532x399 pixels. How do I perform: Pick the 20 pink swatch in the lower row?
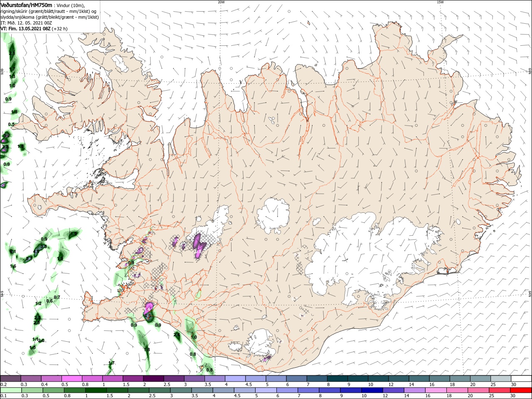(478, 390)
